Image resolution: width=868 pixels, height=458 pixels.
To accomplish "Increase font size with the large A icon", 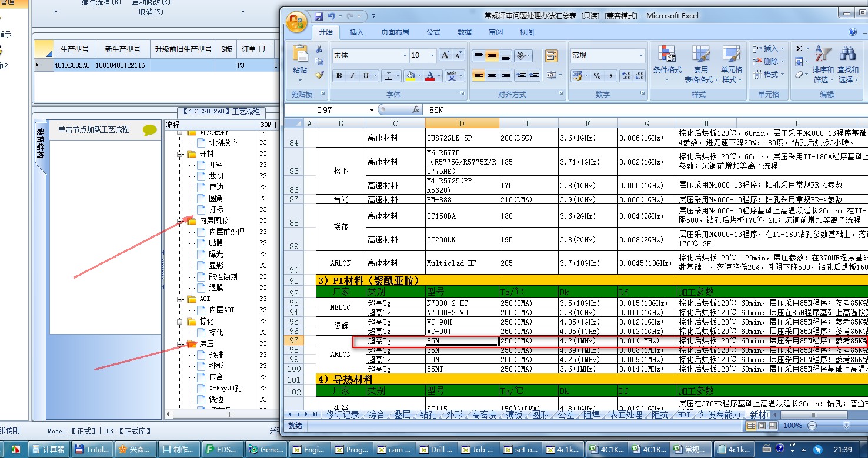I will tap(446, 55).
